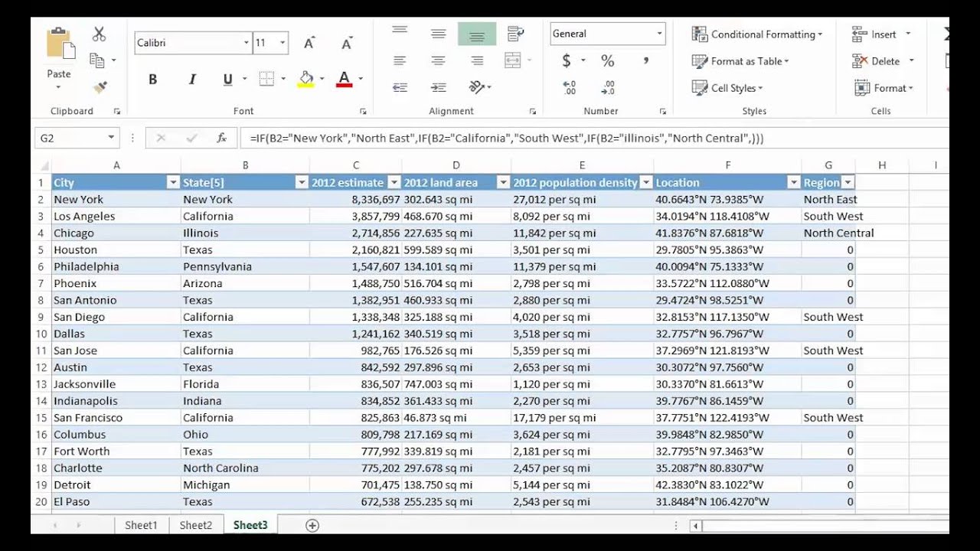
Task: Cancel formula entry with the X icon
Action: tap(161, 138)
